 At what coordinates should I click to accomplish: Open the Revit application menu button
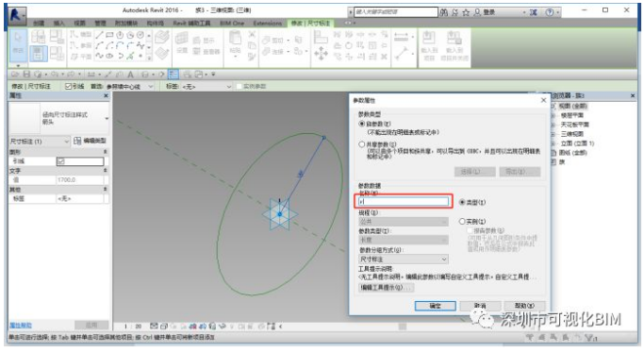tap(18, 15)
